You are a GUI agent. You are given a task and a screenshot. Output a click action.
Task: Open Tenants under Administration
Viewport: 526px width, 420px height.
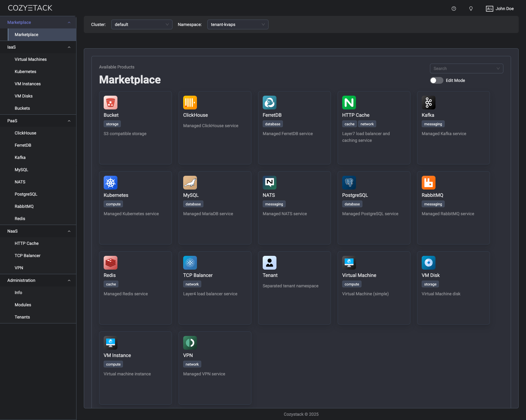22,317
